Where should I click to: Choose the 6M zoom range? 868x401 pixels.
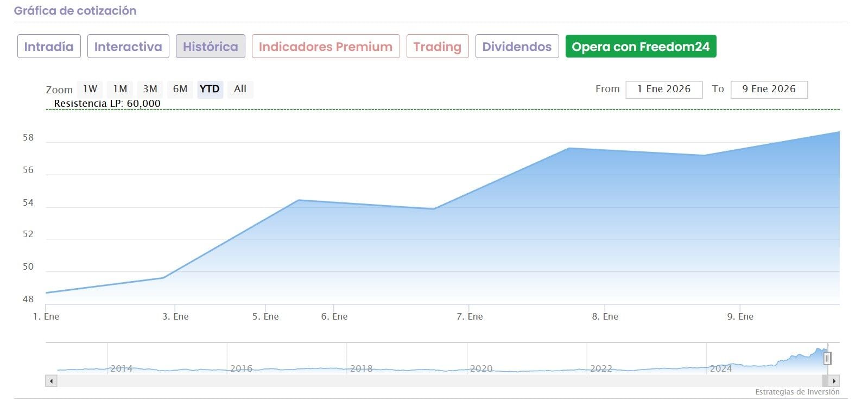pos(180,89)
